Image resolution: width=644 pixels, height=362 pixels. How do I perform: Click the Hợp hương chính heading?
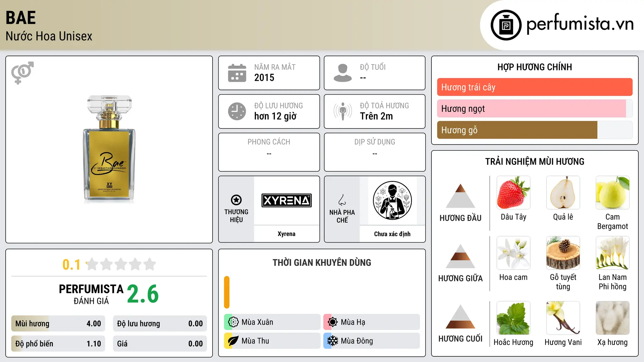tap(535, 67)
